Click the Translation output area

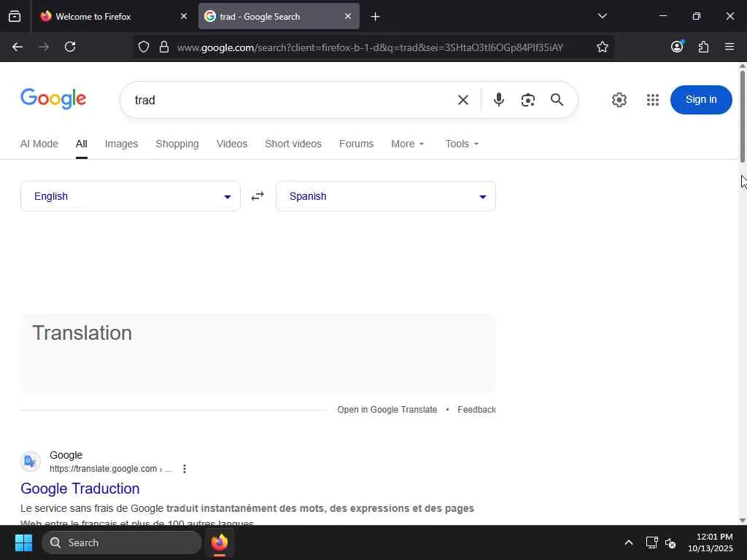258,353
